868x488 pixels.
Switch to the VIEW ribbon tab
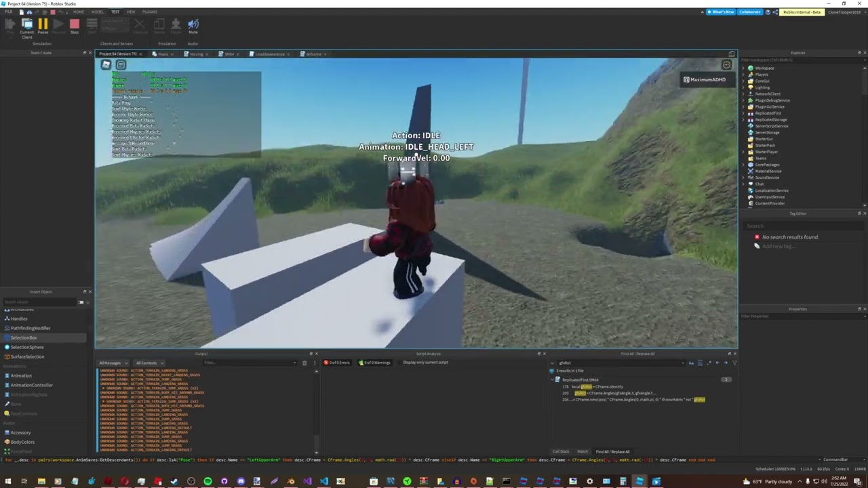[130, 12]
